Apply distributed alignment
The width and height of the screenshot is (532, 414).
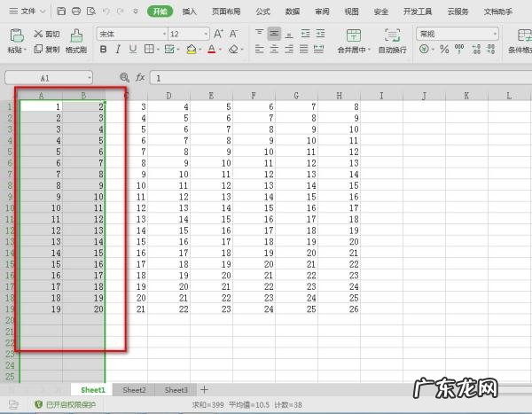pos(318,50)
